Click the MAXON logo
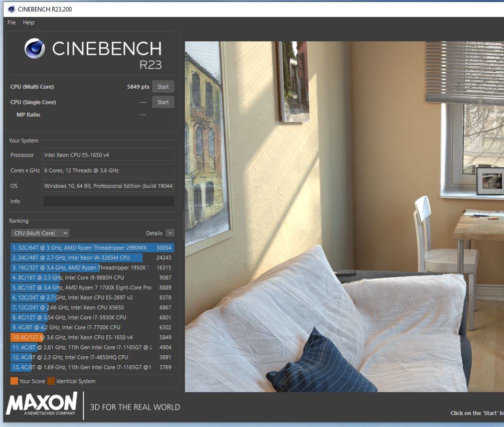 (41, 404)
